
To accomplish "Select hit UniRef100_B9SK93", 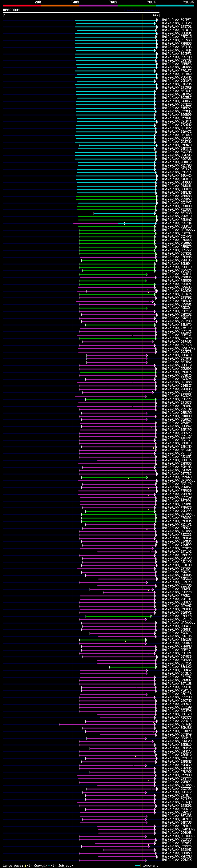I will click(176, 396).
